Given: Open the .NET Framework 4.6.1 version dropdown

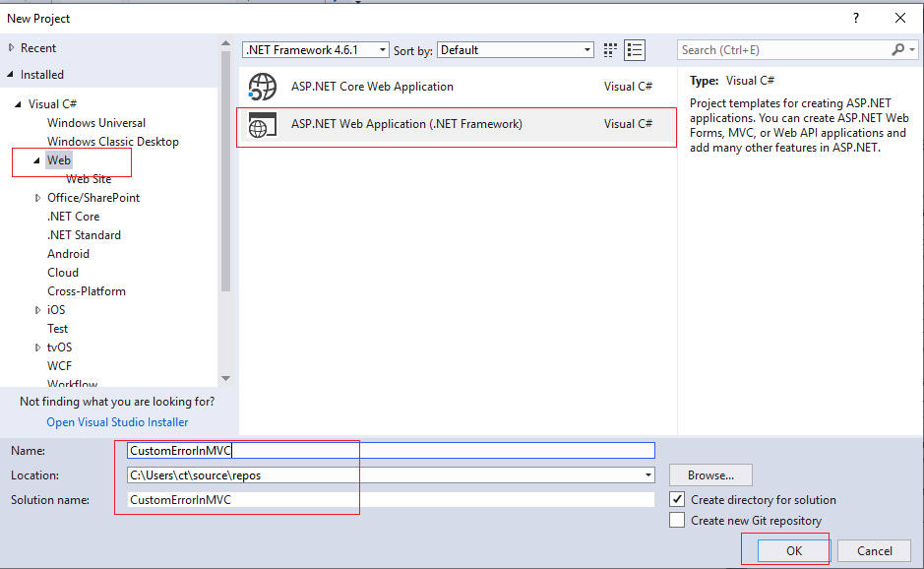Looking at the screenshot, I should click(382, 50).
